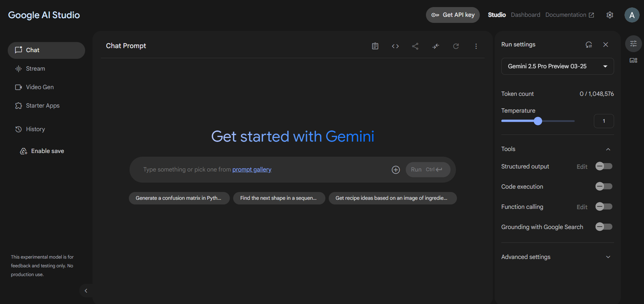The height and width of the screenshot is (304, 644).
Task: Click the reset run settings icon
Action: tap(588, 45)
